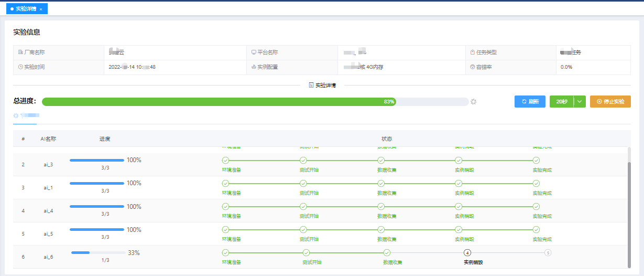This screenshot has width=644, height=276.
Task: Click the 实验完成 checkmark icon in ai_5 row
Action: coord(536,230)
